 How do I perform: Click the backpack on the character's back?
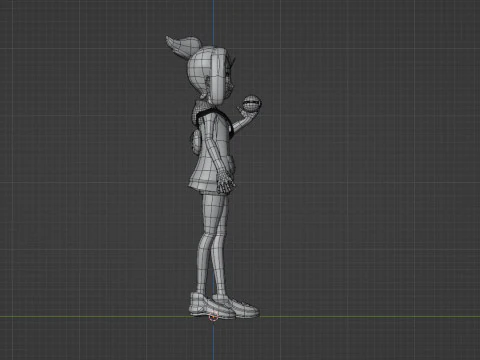click(x=195, y=143)
